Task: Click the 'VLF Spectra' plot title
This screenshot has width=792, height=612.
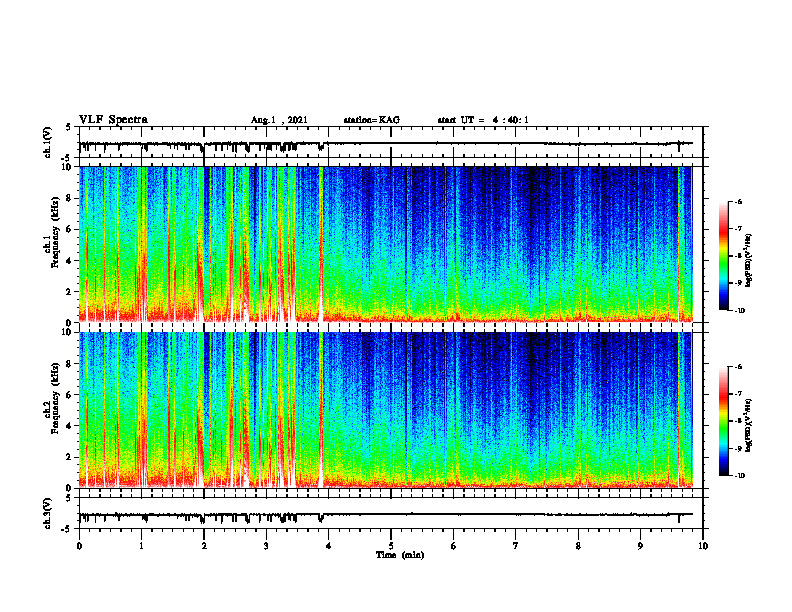Action: (x=113, y=120)
